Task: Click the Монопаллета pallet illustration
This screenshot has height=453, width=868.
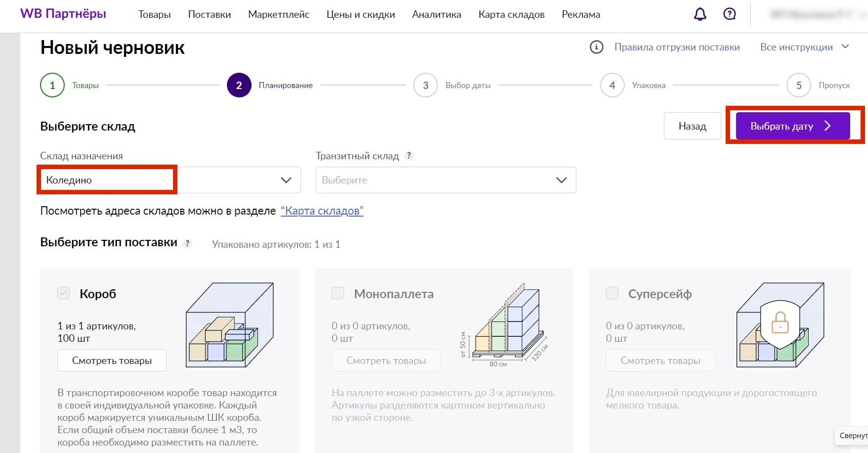Action: (x=504, y=325)
